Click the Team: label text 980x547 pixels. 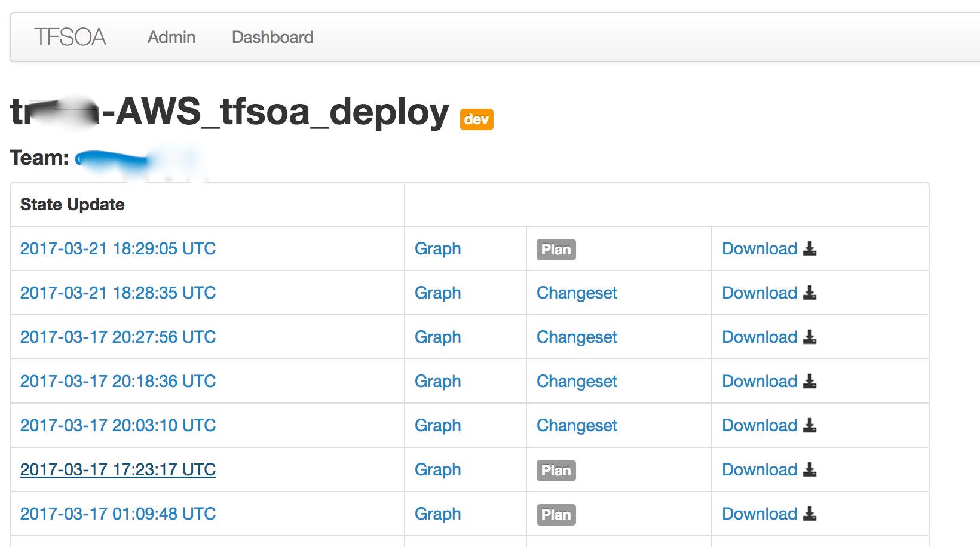[39, 158]
